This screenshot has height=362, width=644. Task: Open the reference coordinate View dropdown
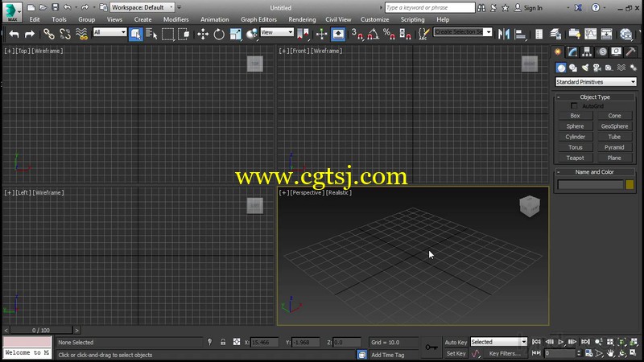click(x=277, y=32)
